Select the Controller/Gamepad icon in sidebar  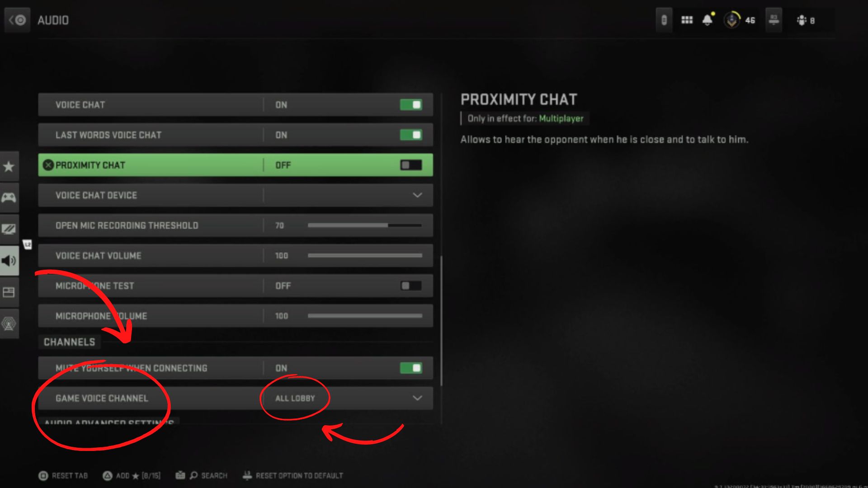point(9,197)
